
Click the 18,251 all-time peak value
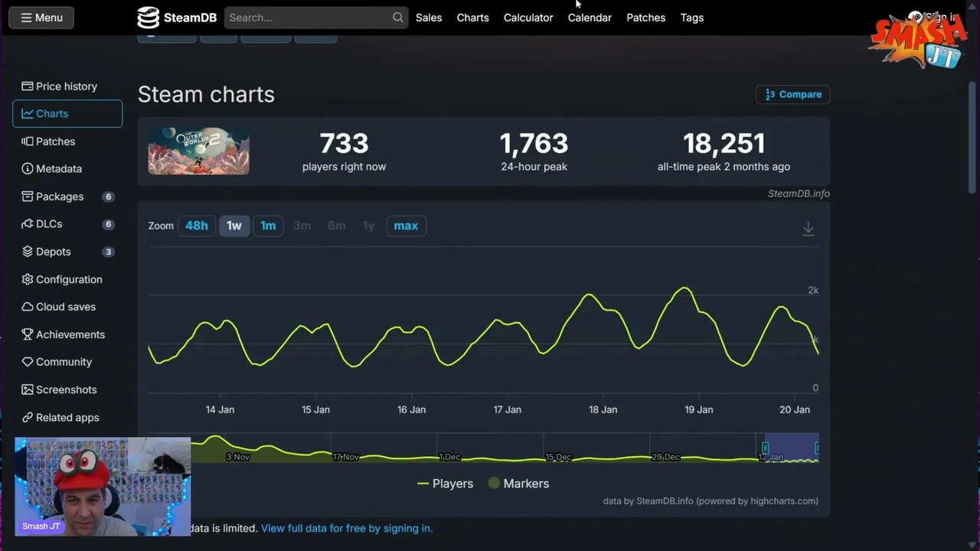(724, 143)
